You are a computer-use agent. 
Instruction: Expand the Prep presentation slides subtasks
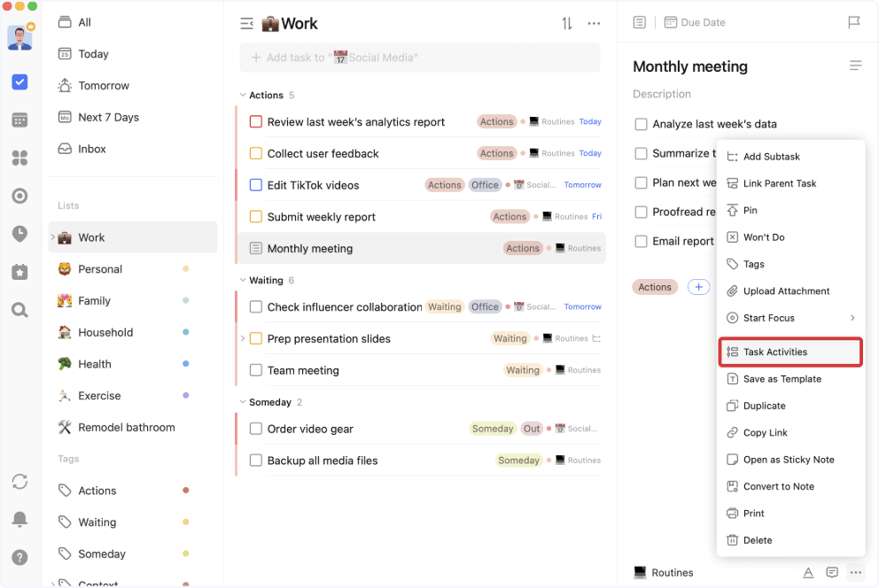(242, 338)
